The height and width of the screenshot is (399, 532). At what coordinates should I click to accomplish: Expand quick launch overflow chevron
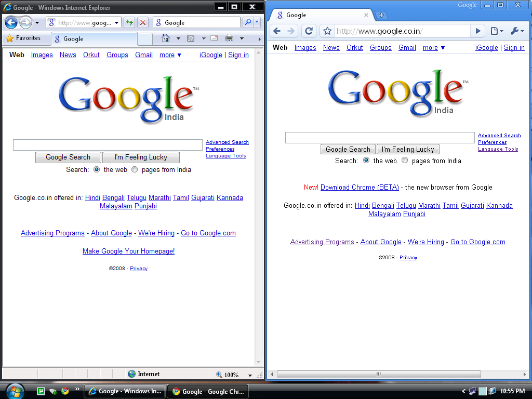click(x=77, y=389)
